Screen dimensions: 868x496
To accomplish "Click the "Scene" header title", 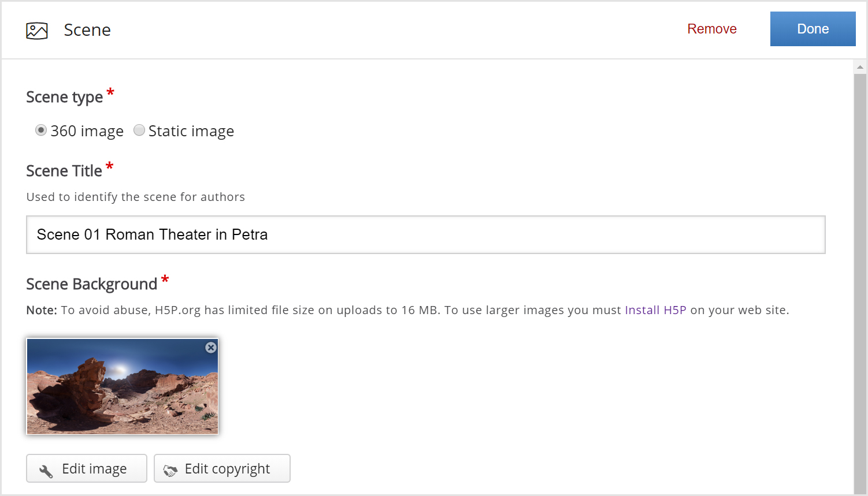I will click(x=87, y=30).
